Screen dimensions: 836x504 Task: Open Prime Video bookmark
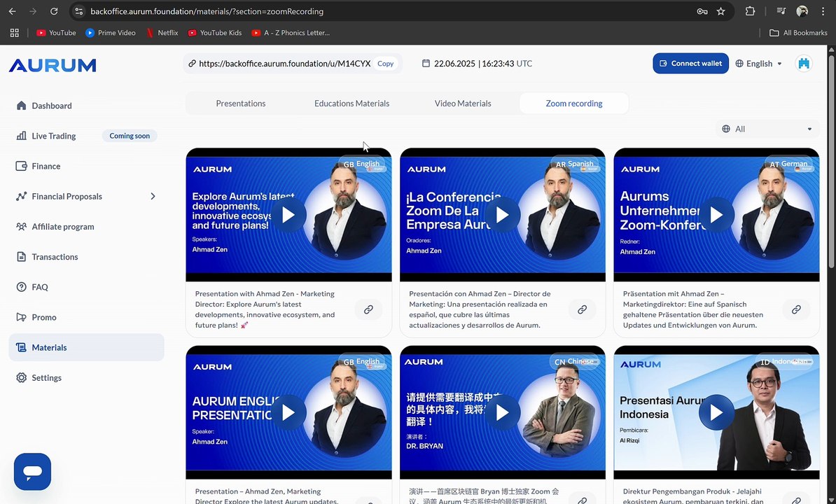pyautogui.click(x=111, y=32)
